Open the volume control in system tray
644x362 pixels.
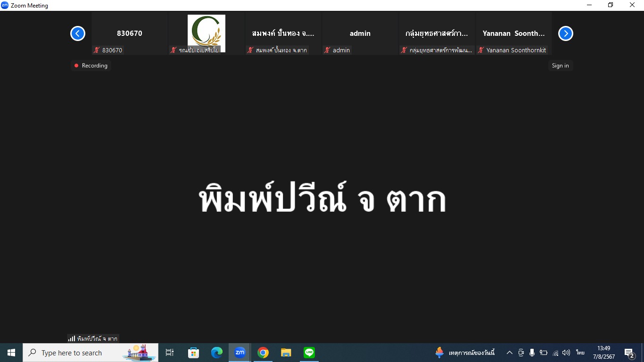point(566,353)
